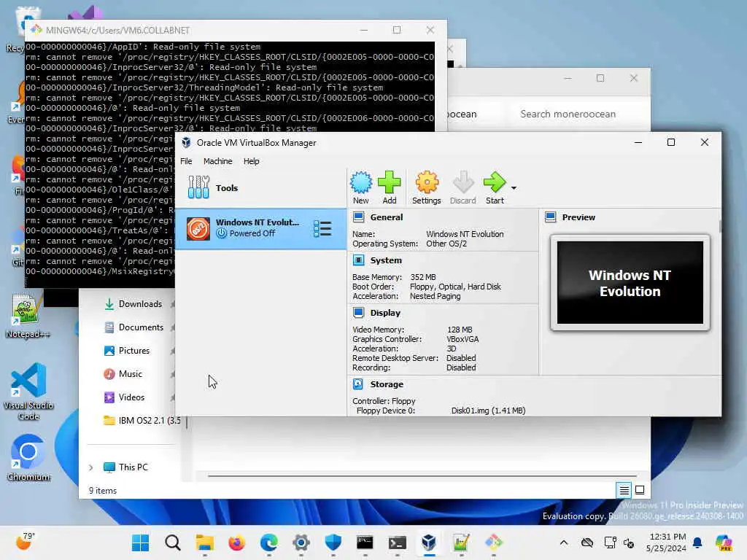
Task: Open Downloads in File Explorer sidebar
Action: (x=140, y=304)
